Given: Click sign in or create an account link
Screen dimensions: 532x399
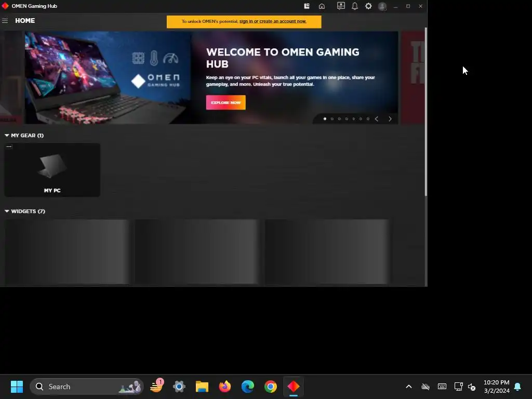Looking at the screenshot, I should tap(272, 21).
